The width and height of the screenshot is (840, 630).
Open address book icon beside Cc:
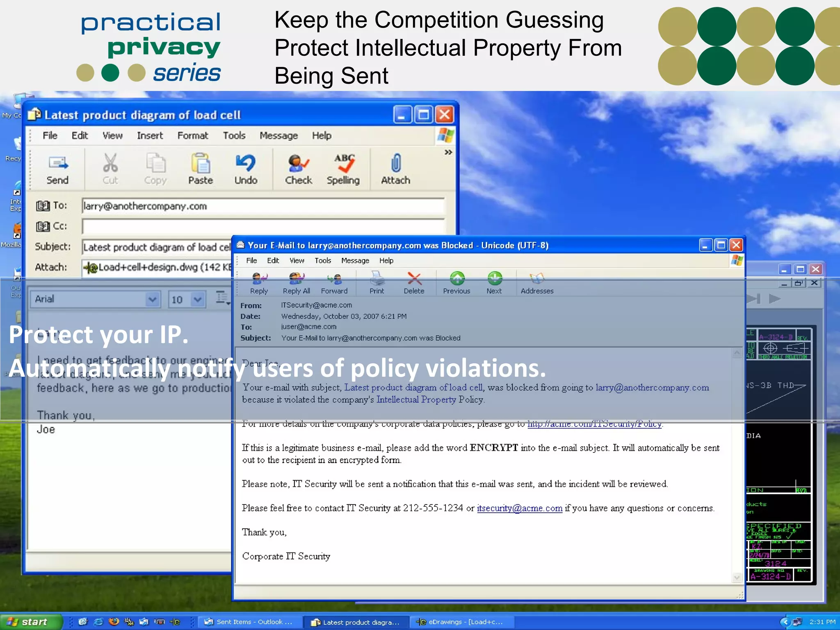click(x=43, y=226)
